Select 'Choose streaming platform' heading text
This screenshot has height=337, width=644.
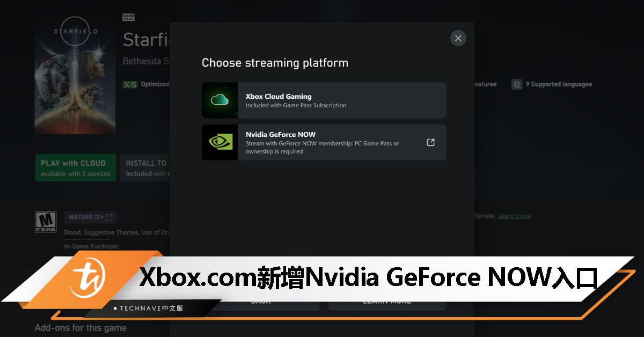pyautogui.click(x=275, y=63)
